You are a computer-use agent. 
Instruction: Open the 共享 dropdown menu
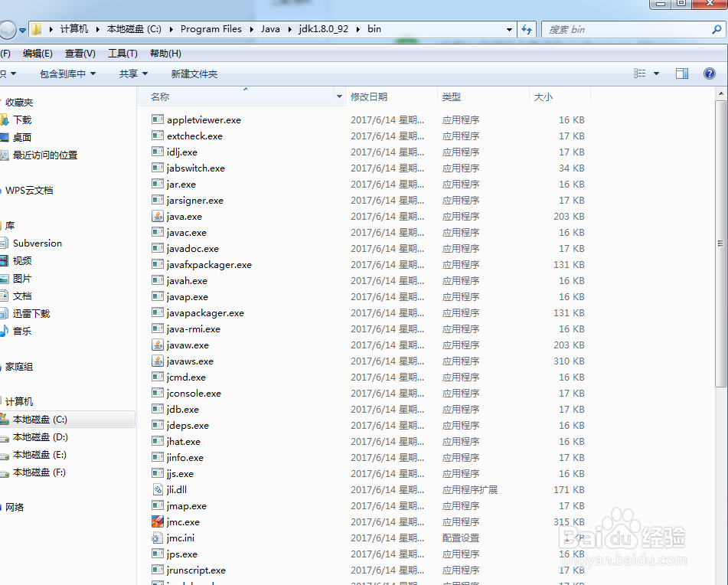(x=133, y=74)
